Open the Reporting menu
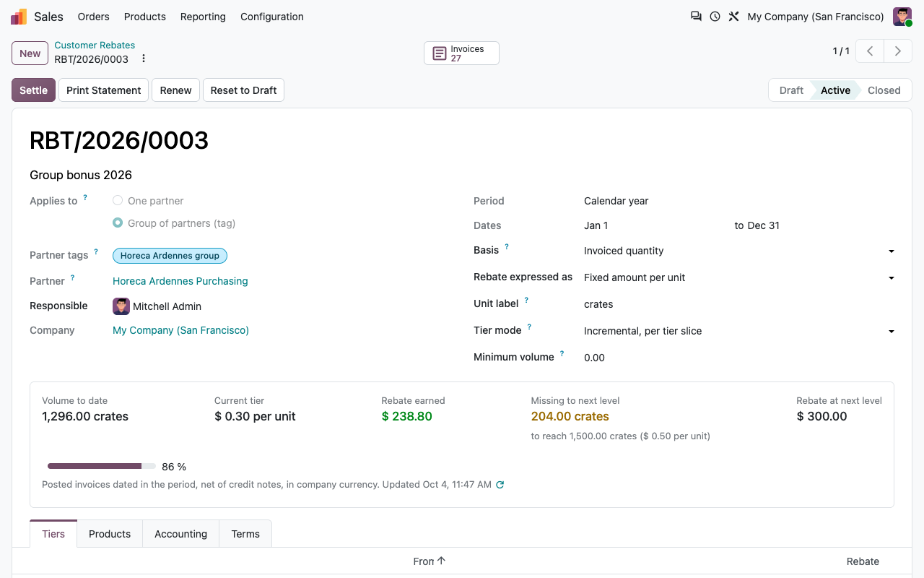The height and width of the screenshot is (578, 924). click(x=203, y=17)
